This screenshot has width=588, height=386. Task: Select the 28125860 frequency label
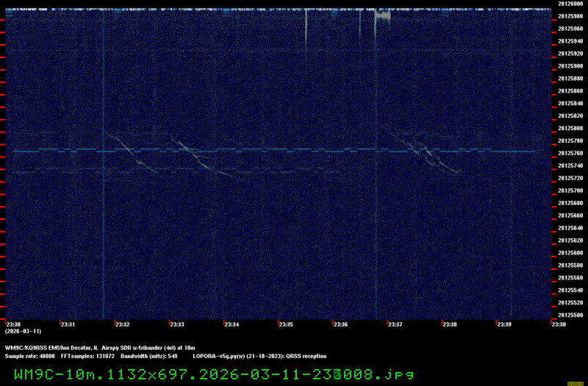pyautogui.click(x=570, y=90)
